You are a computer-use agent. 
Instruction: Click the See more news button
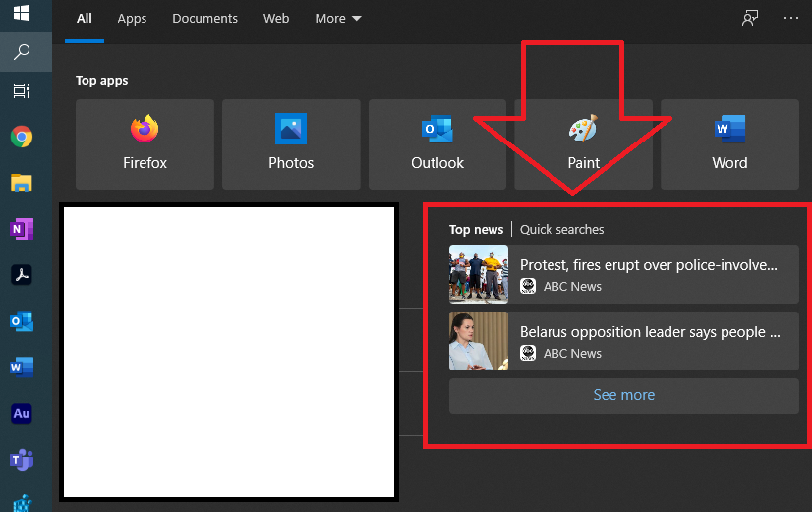(624, 395)
